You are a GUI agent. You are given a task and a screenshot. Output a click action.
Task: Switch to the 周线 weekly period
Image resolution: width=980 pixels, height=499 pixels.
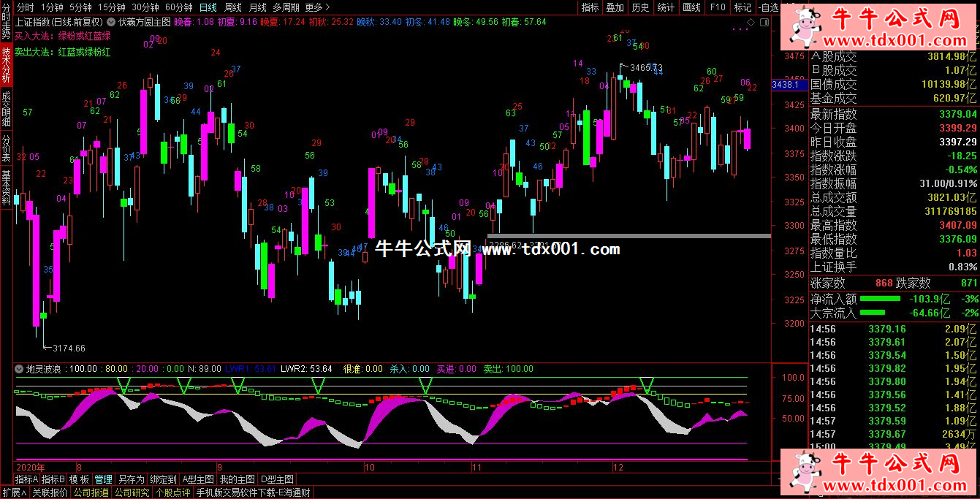pyautogui.click(x=232, y=7)
